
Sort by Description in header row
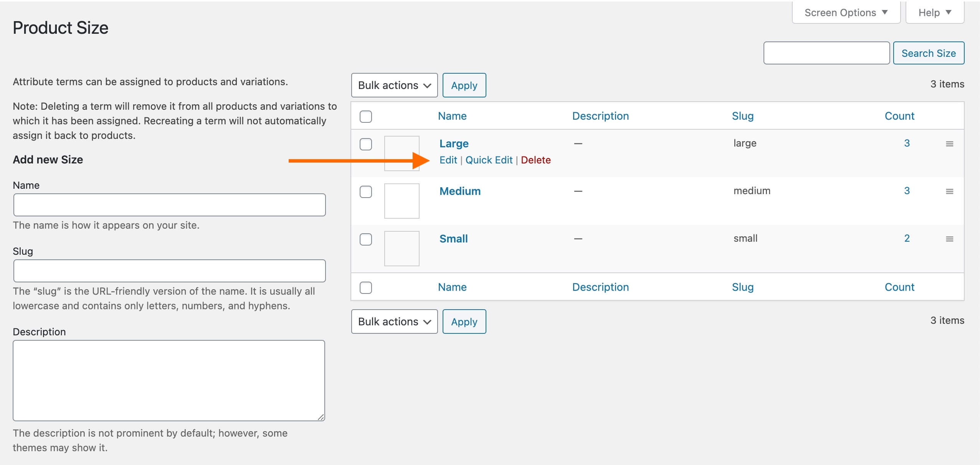click(x=600, y=116)
